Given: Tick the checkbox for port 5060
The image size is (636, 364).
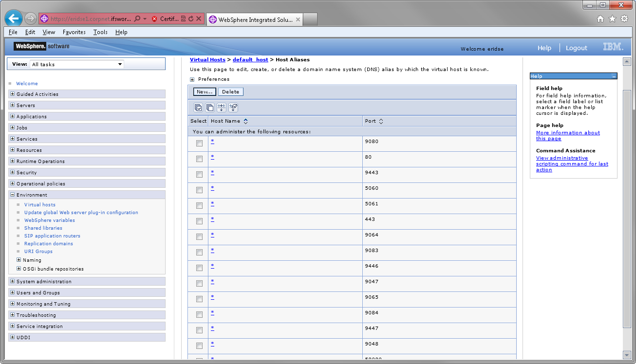Looking at the screenshot, I should (199, 190).
